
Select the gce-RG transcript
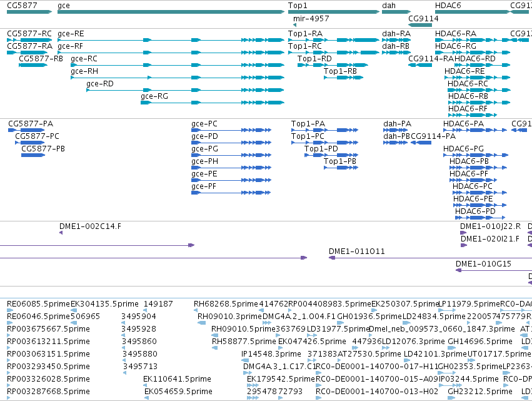[x=213, y=103]
